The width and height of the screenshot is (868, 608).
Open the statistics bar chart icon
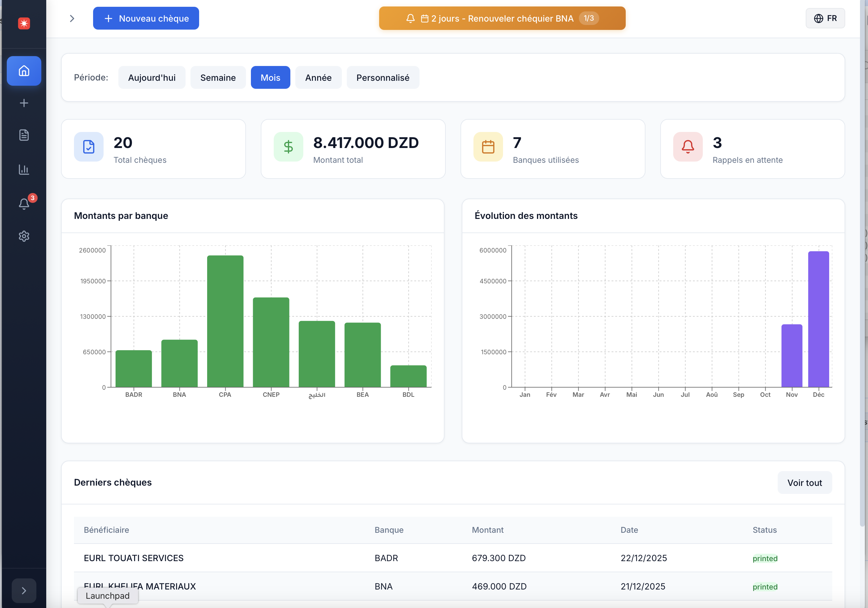[24, 169]
